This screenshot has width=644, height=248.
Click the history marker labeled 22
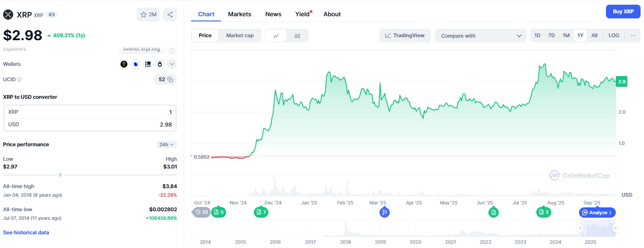pyautogui.click(x=201, y=212)
